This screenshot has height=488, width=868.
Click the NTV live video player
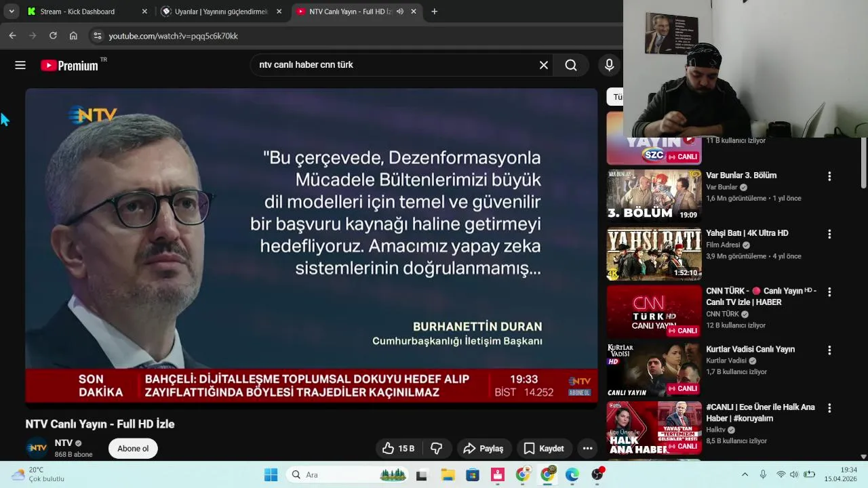[x=311, y=248]
